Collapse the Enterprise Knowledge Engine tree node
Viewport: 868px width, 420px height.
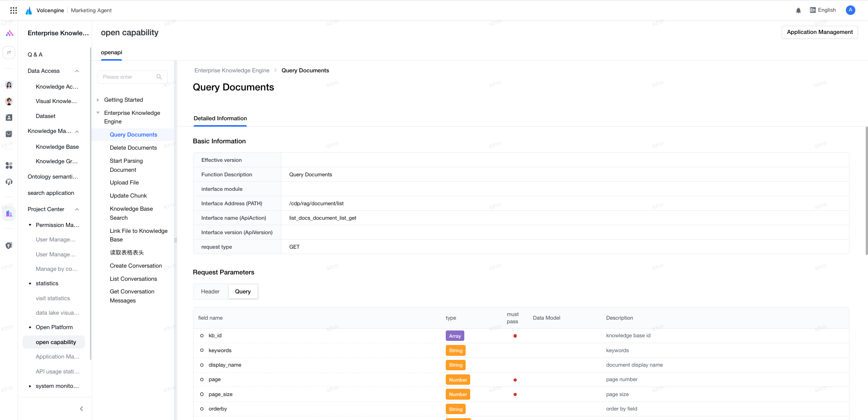click(98, 113)
